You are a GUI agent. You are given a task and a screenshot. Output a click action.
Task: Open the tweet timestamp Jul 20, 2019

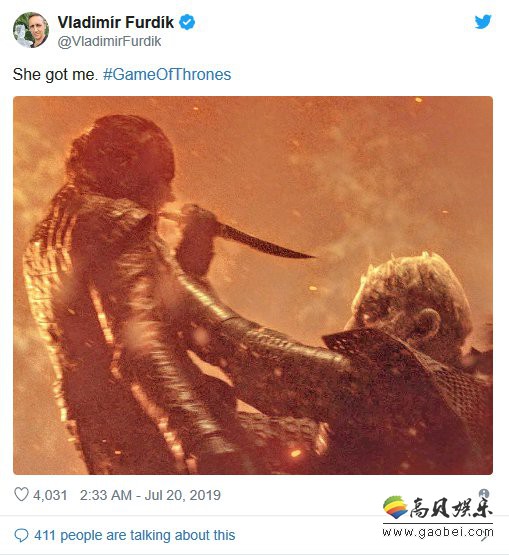click(x=150, y=495)
